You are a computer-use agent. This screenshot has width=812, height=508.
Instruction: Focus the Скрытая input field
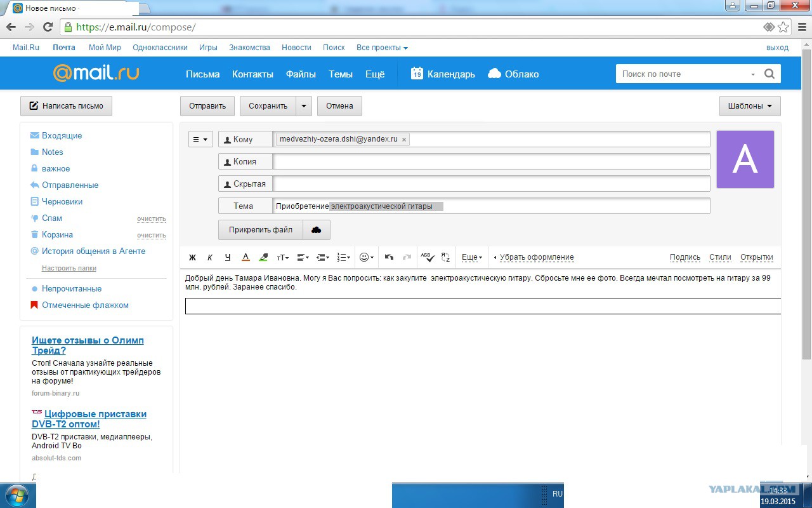[x=492, y=184]
